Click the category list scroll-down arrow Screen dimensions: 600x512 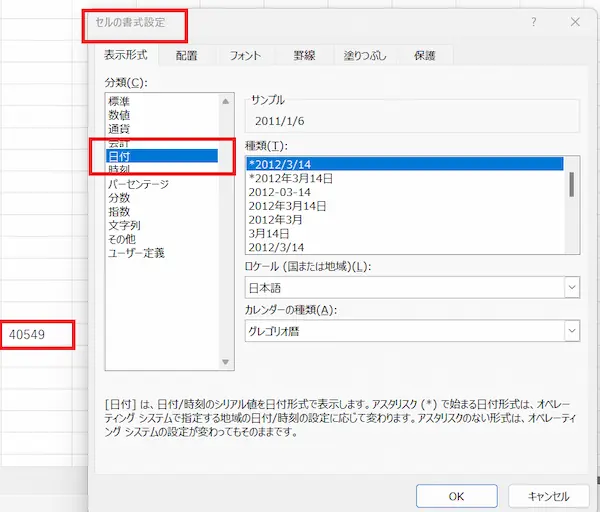226,363
